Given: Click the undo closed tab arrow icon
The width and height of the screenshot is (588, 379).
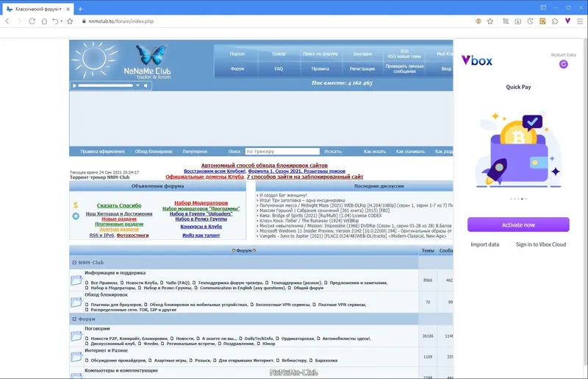Looking at the screenshot, I should click(55, 21).
